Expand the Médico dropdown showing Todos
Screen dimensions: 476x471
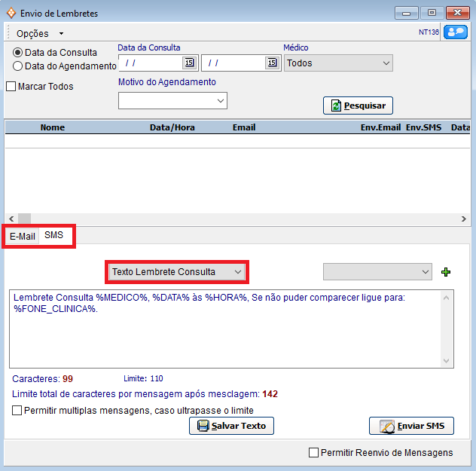tap(338, 63)
